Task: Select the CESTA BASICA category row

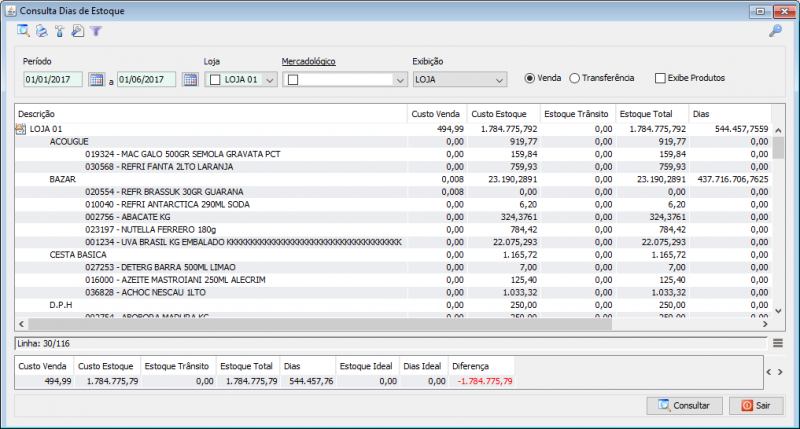Action: [x=393, y=255]
